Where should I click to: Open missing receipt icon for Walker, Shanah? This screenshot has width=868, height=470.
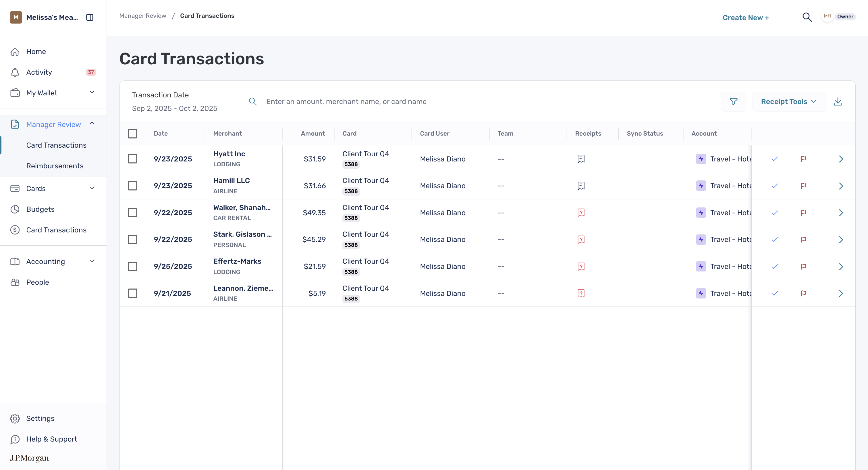581,213
